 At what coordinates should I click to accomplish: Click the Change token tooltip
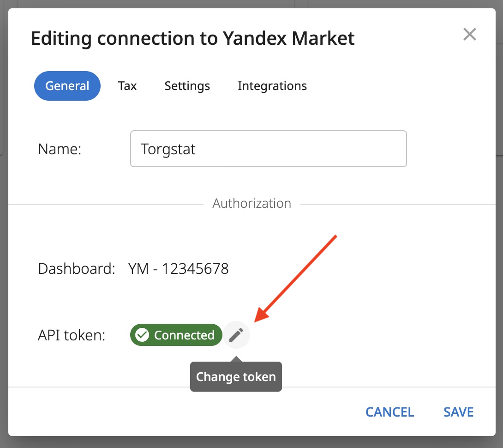click(x=236, y=376)
